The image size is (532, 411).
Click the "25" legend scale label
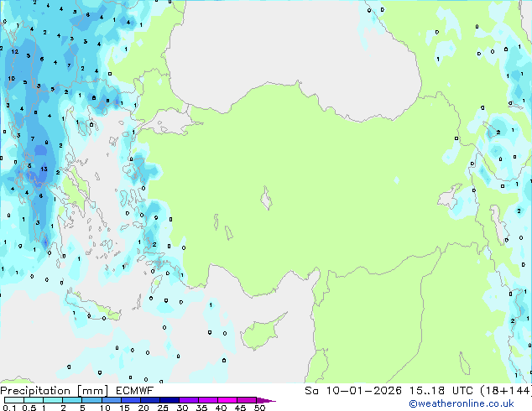click(x=163, y=408)
